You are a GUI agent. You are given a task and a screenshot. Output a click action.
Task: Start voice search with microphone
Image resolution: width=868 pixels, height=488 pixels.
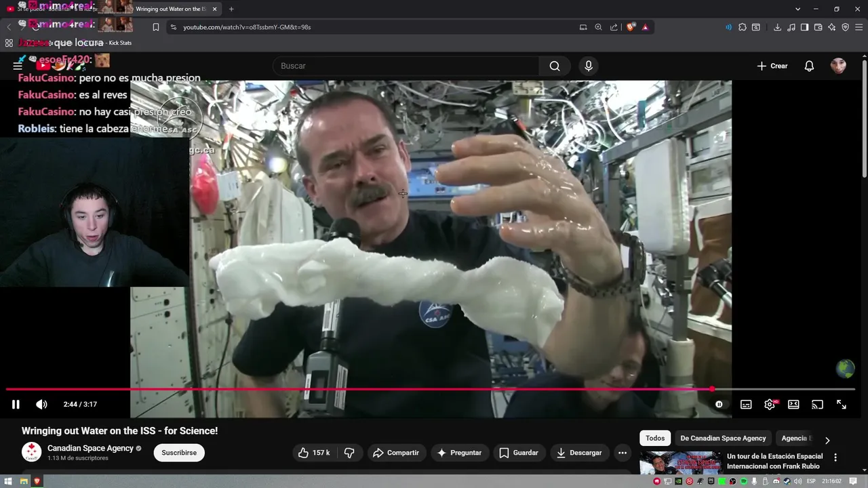click(589, 66)
